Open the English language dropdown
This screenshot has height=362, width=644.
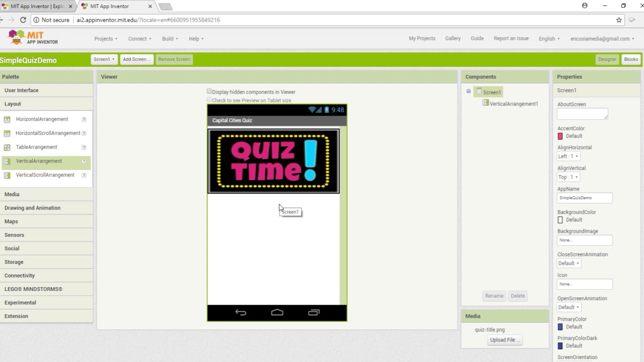(x=549, y=39)
